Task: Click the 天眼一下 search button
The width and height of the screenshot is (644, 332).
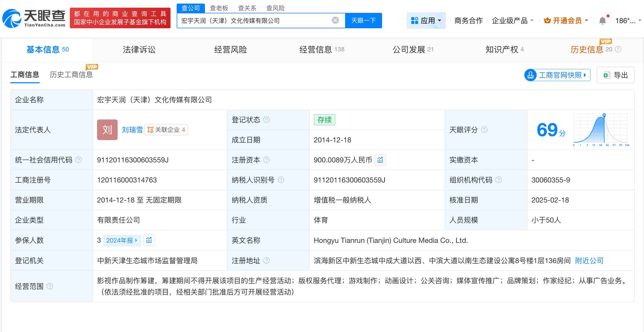Action: 364,20
